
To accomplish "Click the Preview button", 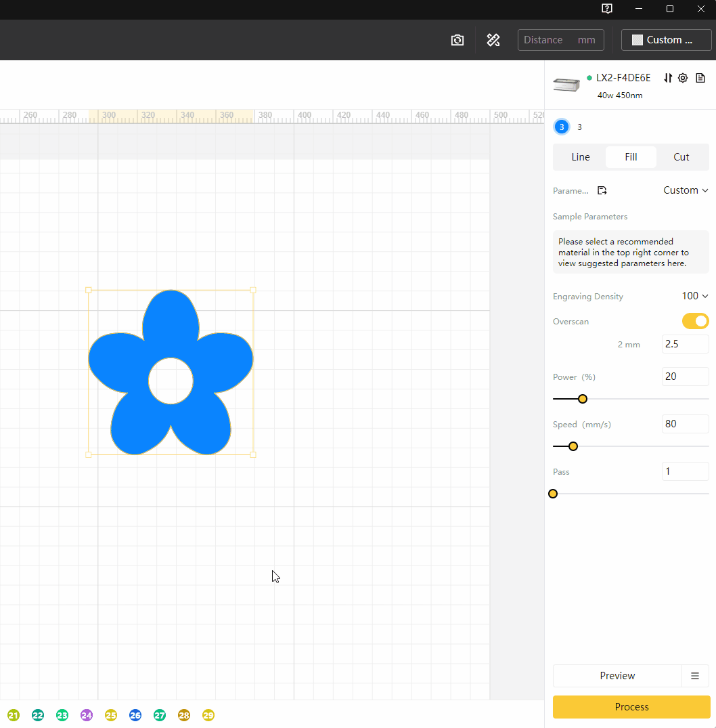I will coord(617,676).
